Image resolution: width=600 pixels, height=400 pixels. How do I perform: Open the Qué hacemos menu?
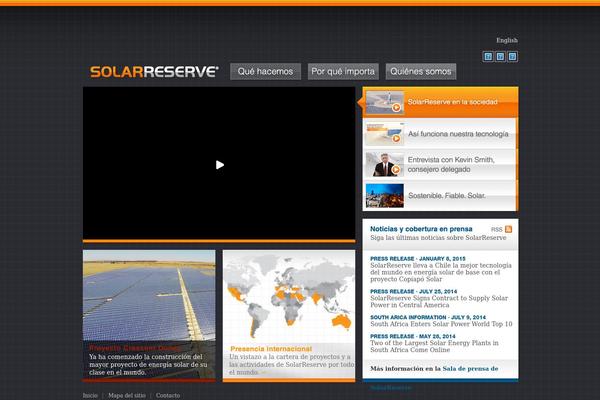coord(265,72)
